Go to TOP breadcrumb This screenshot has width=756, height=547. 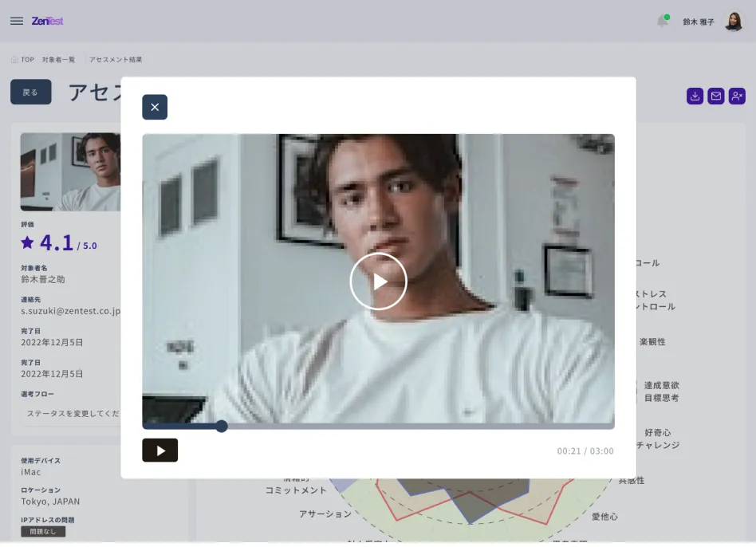(27, 60)
